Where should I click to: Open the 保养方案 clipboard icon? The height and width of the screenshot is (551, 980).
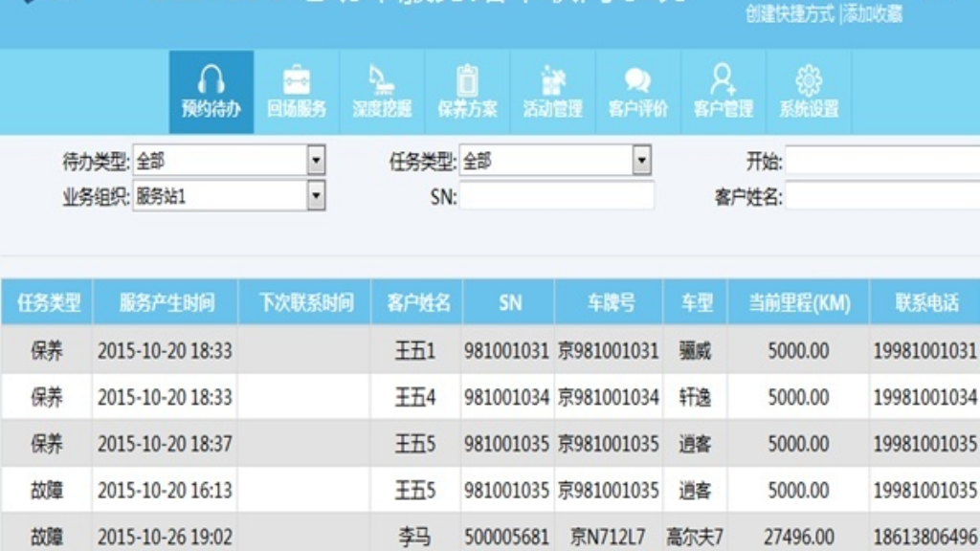[x=466, y=81]
